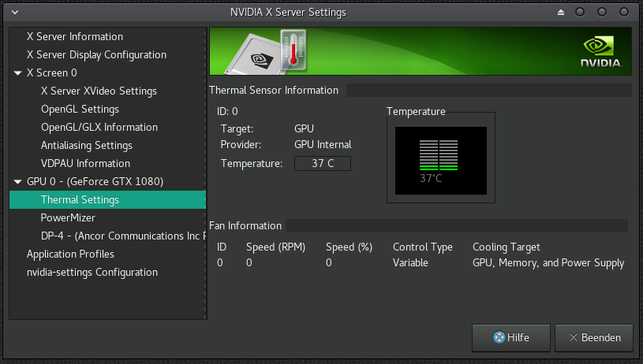The height and width of the screenshot is (364, 643).
Task: Click the Hilfe button
Action: [510, 337]
